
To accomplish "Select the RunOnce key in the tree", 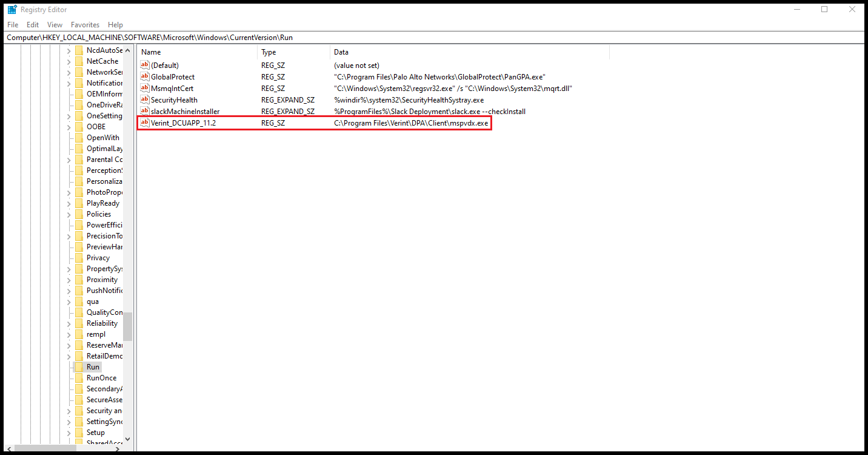I will click(x=101, y=378).
